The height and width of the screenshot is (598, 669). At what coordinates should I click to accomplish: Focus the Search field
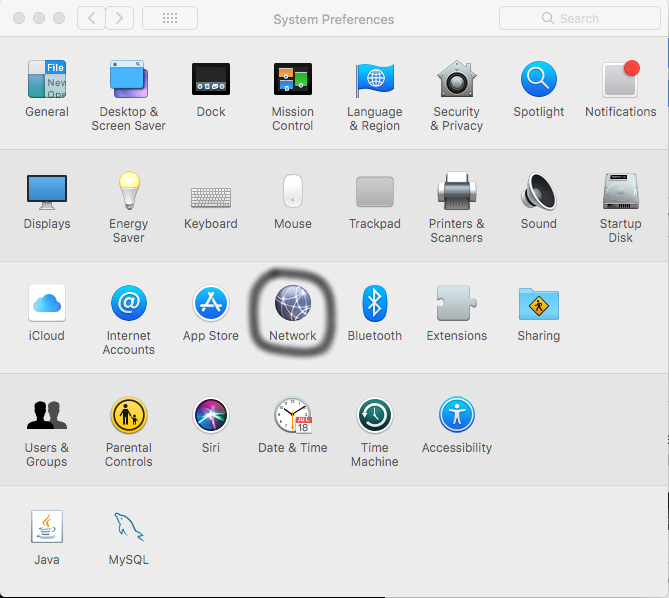pyautogui.click(x=580, y=18)
